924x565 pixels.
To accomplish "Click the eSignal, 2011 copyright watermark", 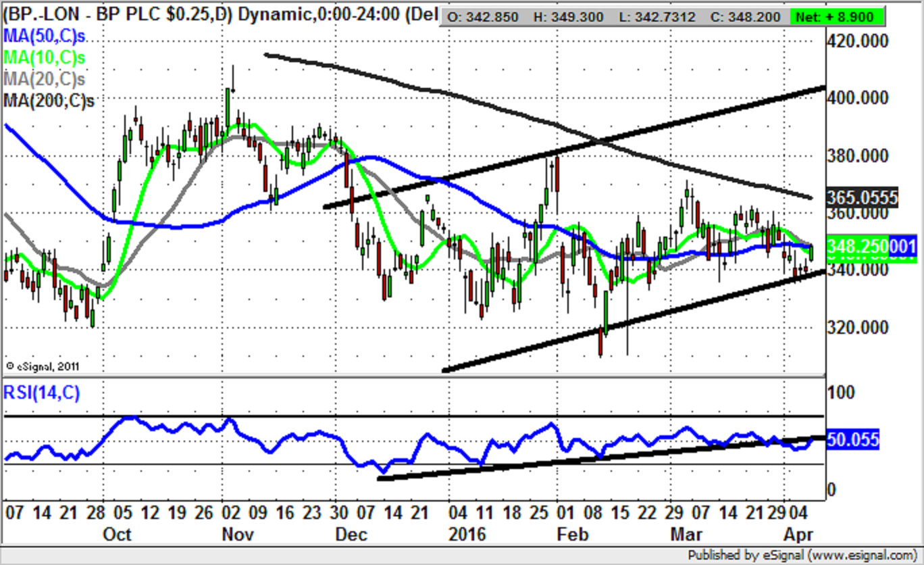I will click(x=43, y=366).
